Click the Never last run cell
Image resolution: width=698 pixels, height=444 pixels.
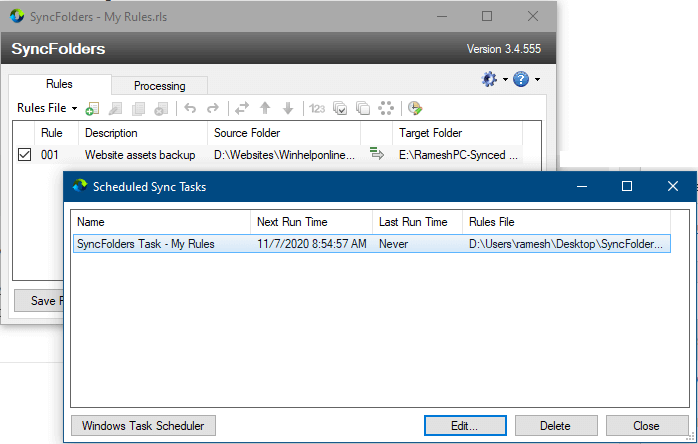394,244
